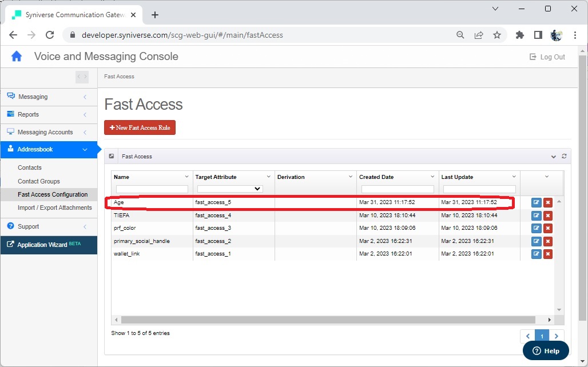Go to console home via house icon
The height and width of the screenshot is (367, 588).
coord(17,57)
